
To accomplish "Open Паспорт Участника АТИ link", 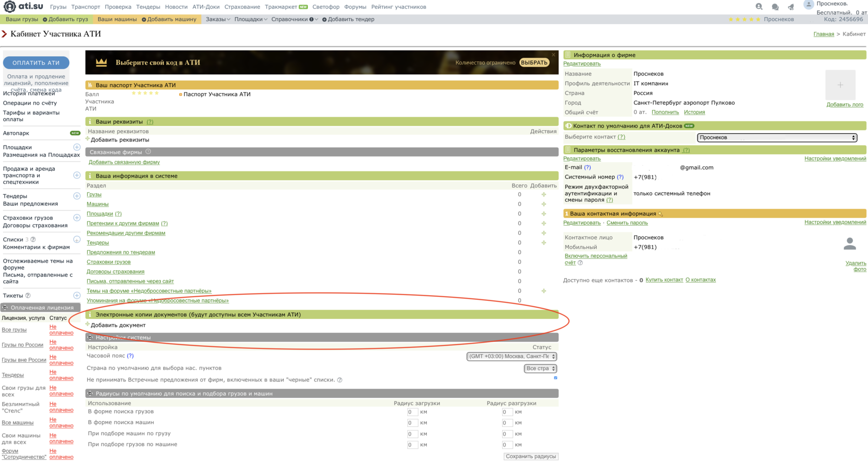I will pyautogui.click(x=216, y=94).
